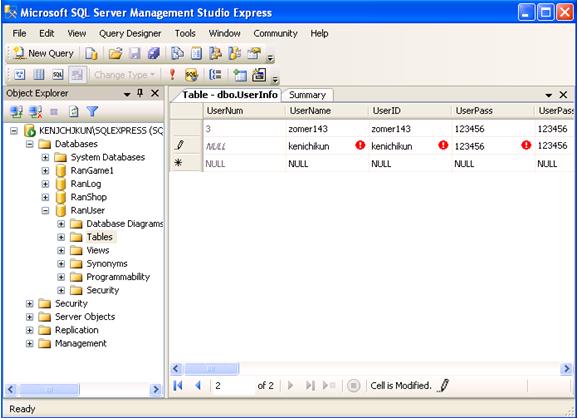Open the query designer toolbar options arrow
578x419 pixels.
275,79
